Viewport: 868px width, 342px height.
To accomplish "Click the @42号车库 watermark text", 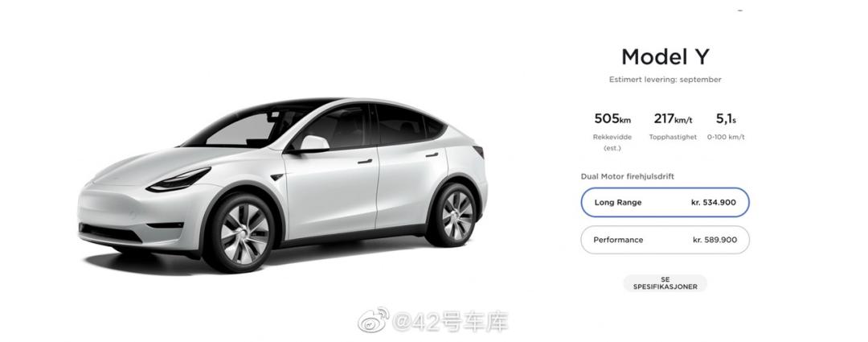I will coord(450,322).
